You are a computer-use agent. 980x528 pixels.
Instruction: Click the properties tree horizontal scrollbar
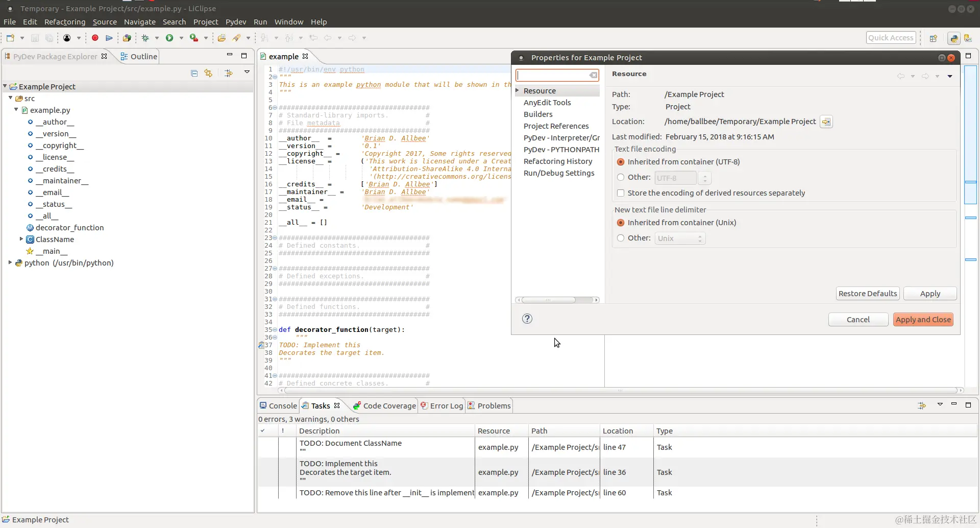557,300
